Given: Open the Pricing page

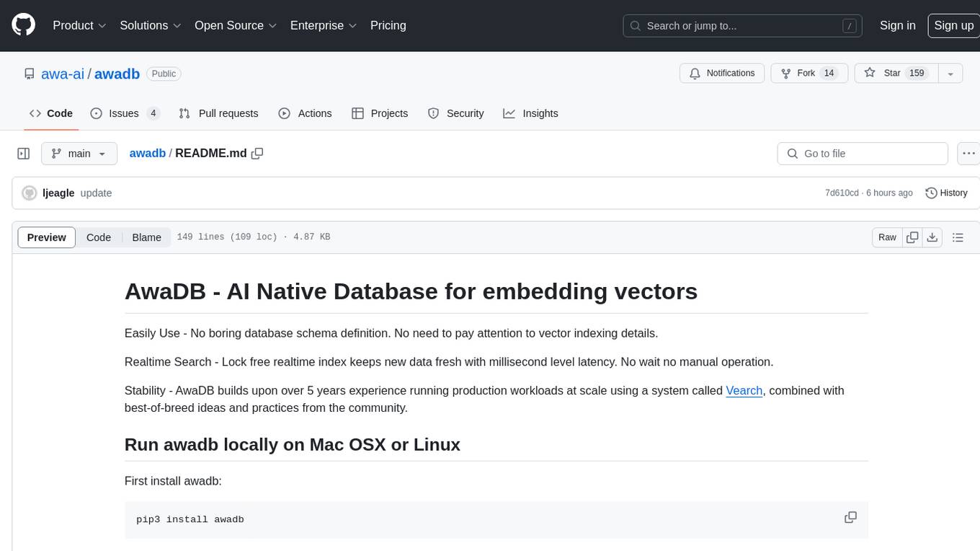Looking at the screenshot, I should [388, 25].
